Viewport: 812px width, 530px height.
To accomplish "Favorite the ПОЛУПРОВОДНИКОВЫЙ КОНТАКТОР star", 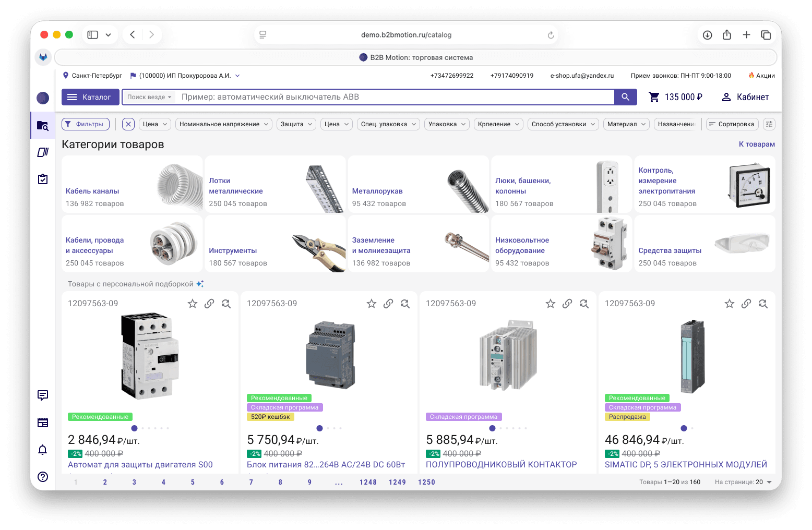I will pos(551,304).
